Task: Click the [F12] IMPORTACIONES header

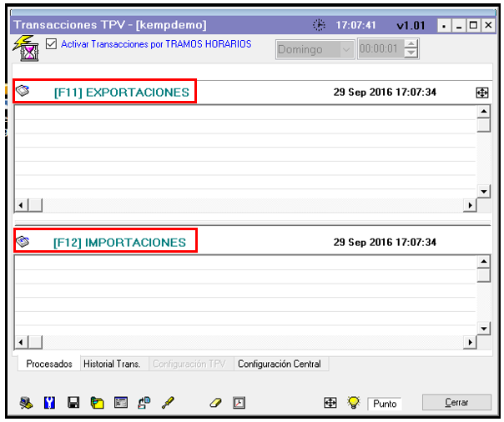Action: point(119,243)
